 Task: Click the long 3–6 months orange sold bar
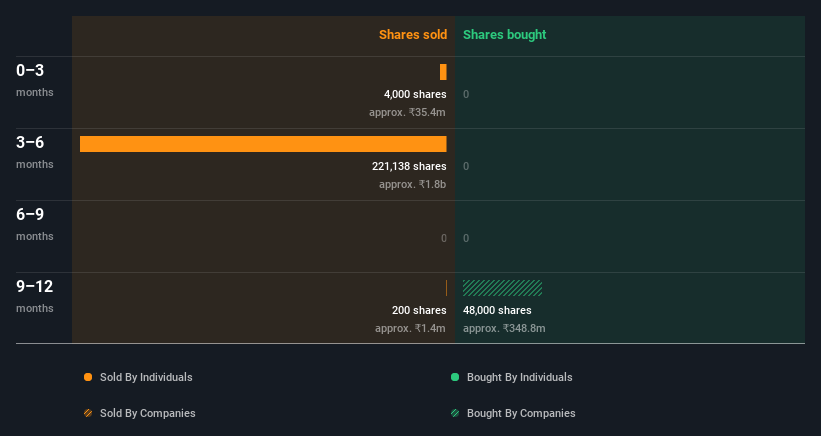click(x=263, y=144)
